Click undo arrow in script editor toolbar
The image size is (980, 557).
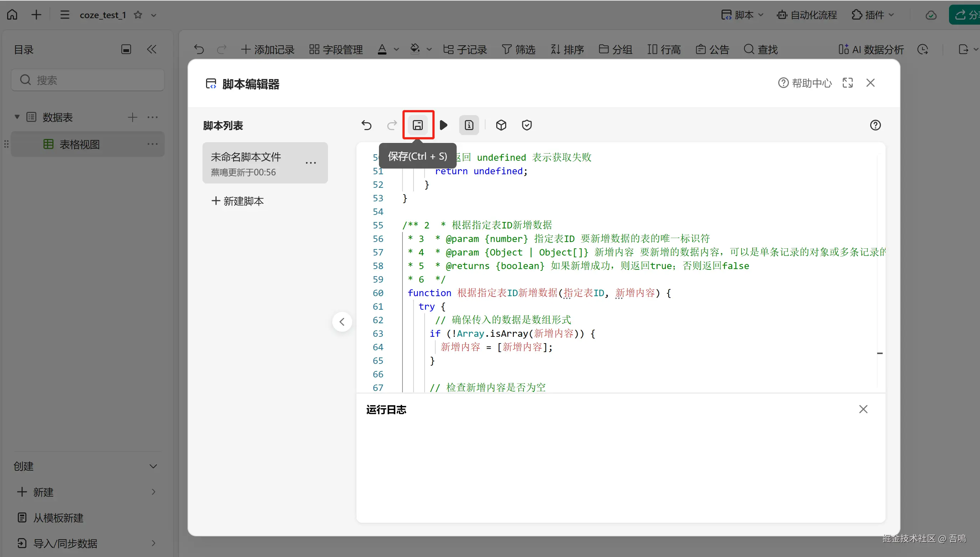point(366,125)
